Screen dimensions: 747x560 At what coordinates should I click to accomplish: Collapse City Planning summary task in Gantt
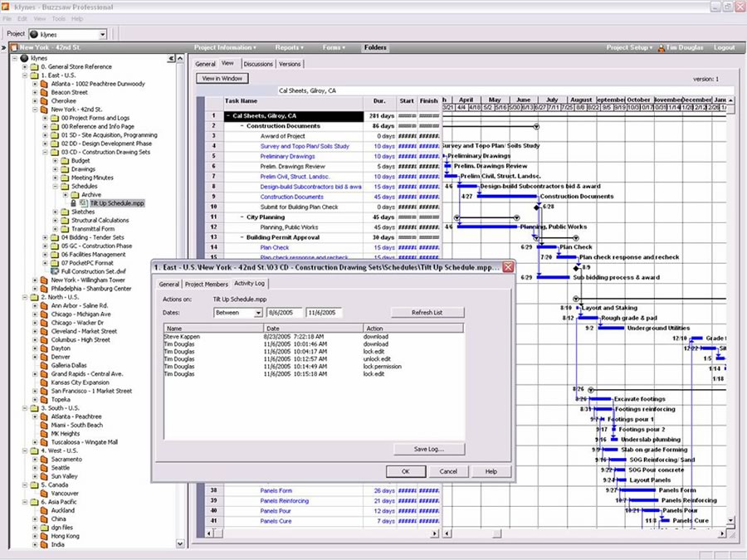pos(242,217)
